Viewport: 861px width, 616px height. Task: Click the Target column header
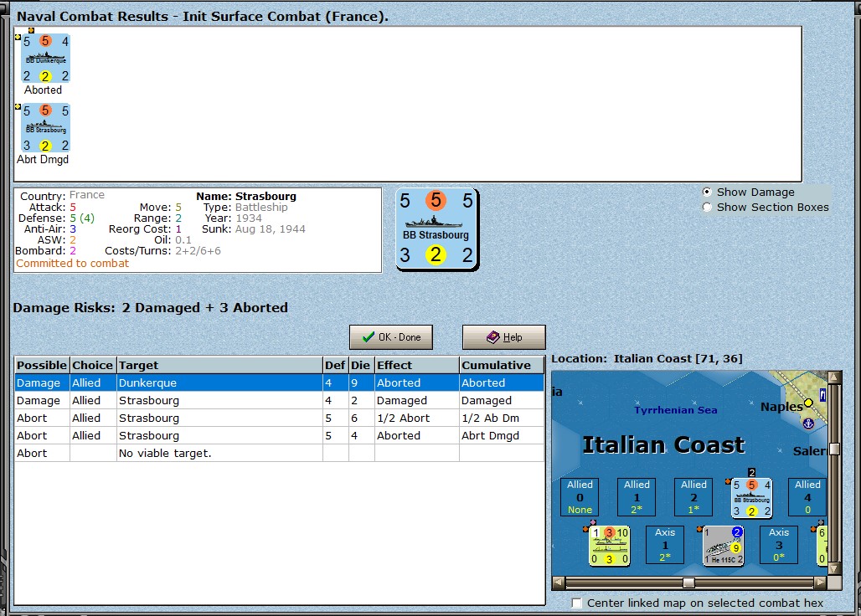pos(219,365)
